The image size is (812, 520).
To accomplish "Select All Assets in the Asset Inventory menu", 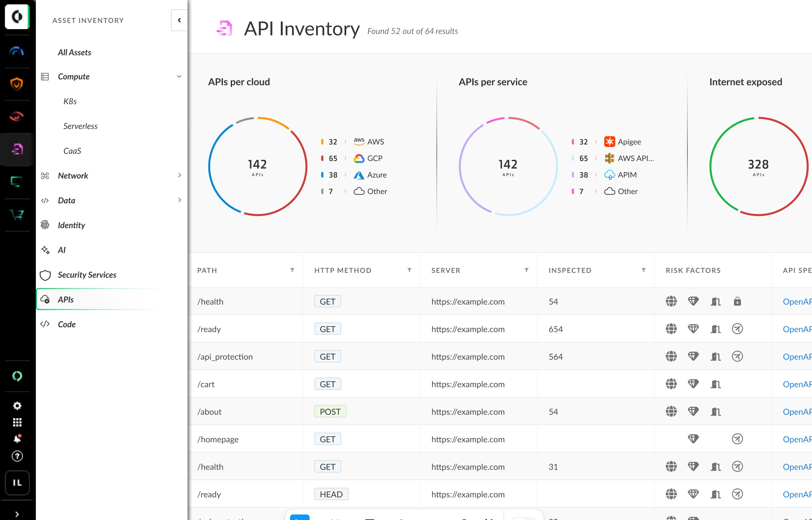I will tap(74, 52).
